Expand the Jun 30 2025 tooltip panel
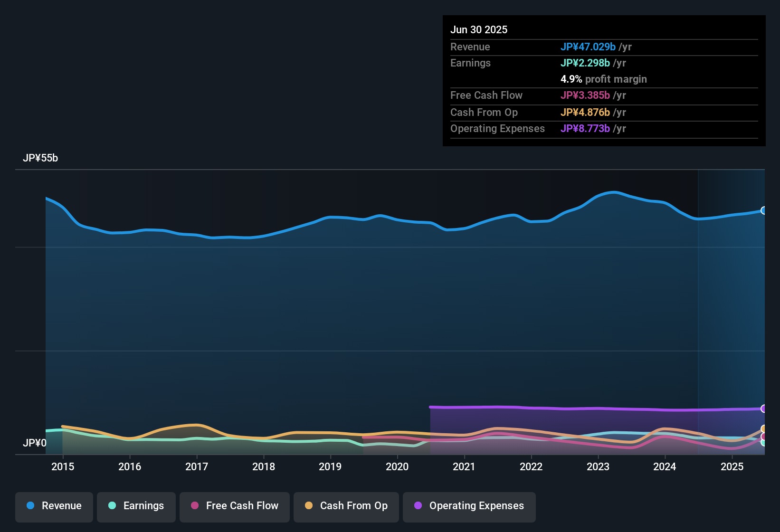Image resolution: width=780 pixels, height=532 pixels. click(604, 81)
